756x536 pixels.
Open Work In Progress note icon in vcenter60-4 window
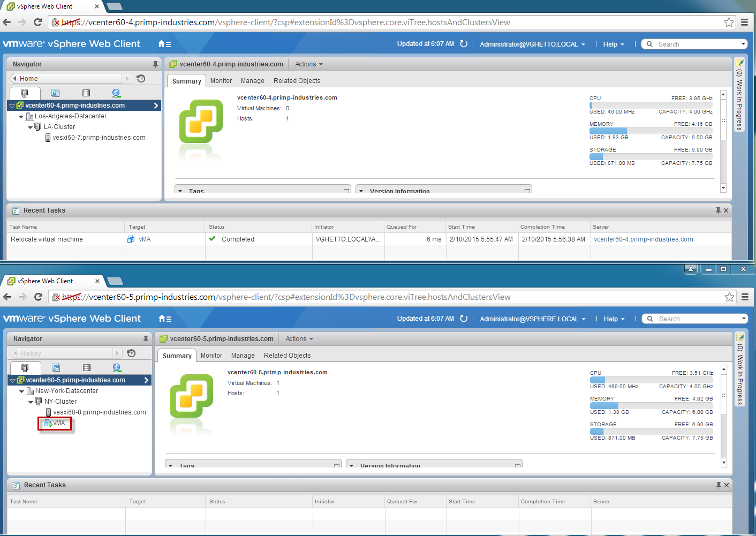[739, 63]
